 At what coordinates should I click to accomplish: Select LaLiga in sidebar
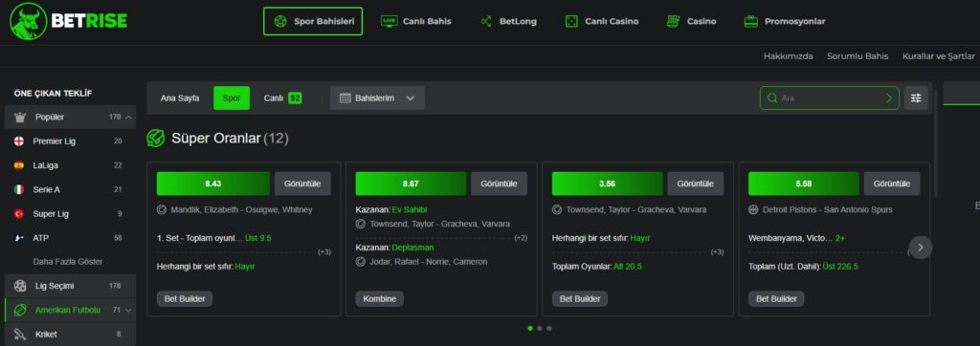coord(70,165)
